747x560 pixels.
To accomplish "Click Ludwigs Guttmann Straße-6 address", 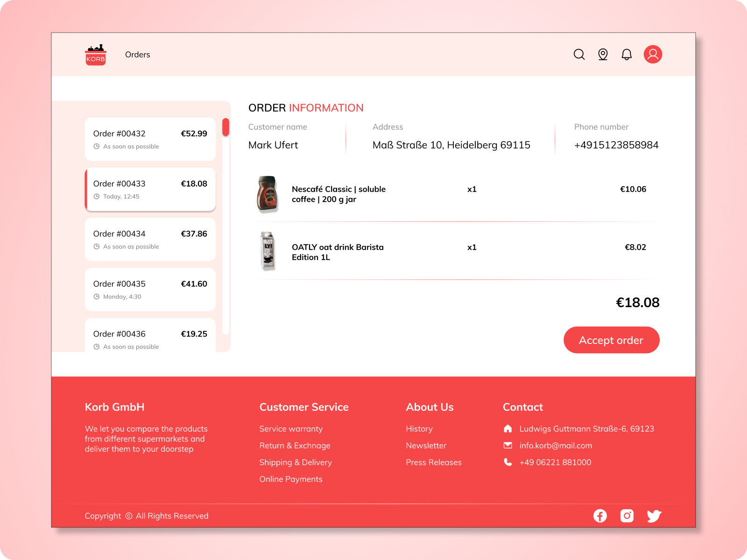I will pyautogui.click(x=587, y=429).
